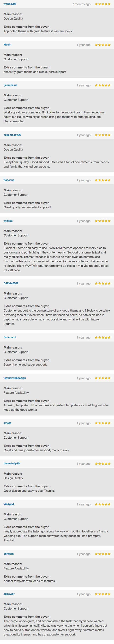Visit fjcampalus user profile

pos(10,85)
